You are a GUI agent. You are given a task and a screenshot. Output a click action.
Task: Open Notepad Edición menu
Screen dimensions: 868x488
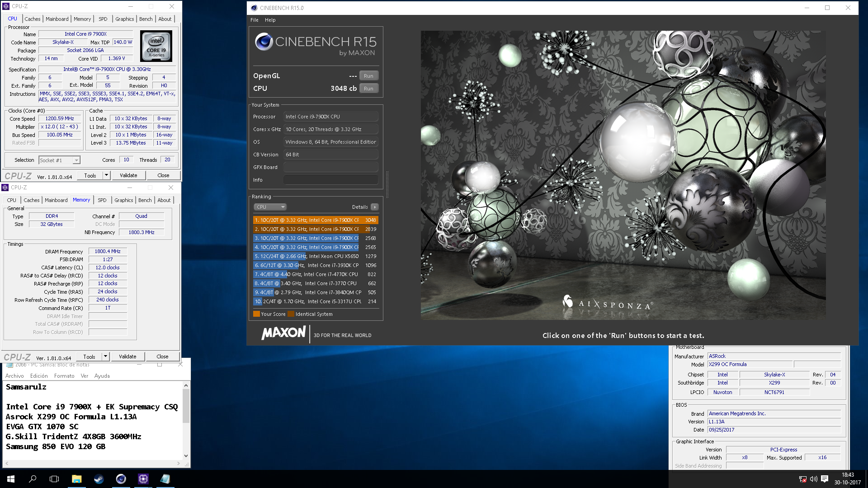click(39, 376)
